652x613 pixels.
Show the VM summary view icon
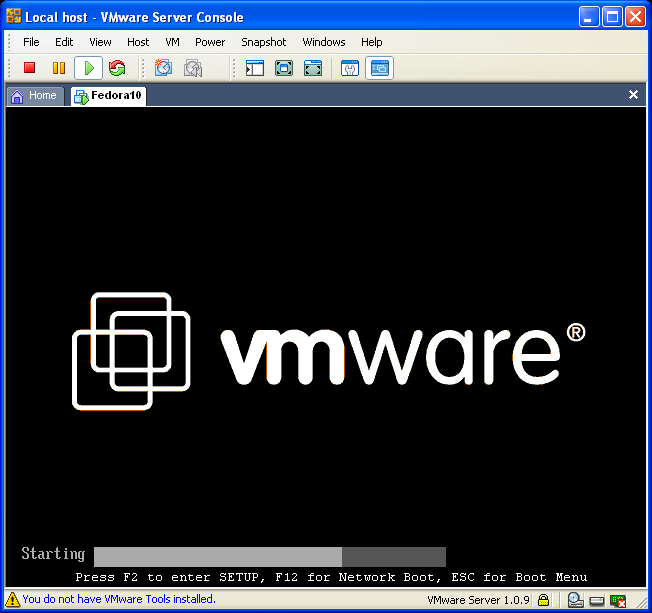click(x=350, y=68)
